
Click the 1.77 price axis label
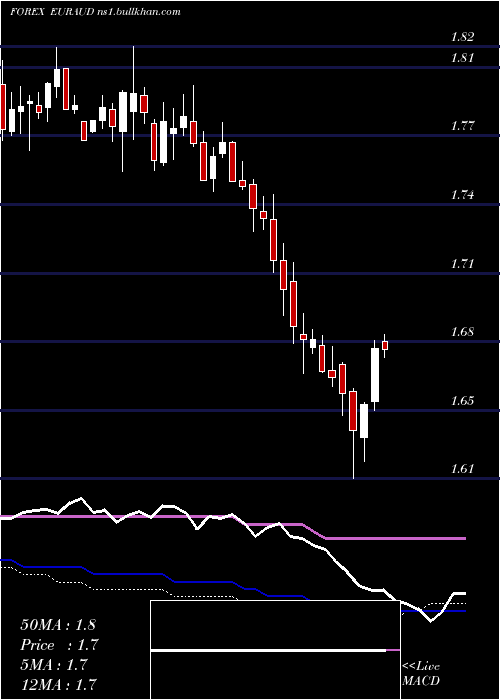462,126
